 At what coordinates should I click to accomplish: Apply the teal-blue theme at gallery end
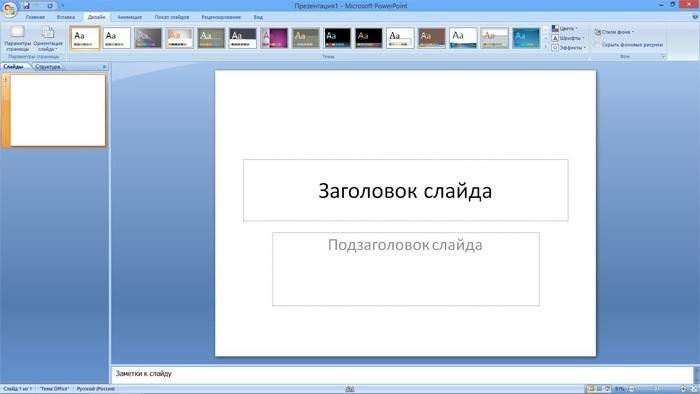526,38
